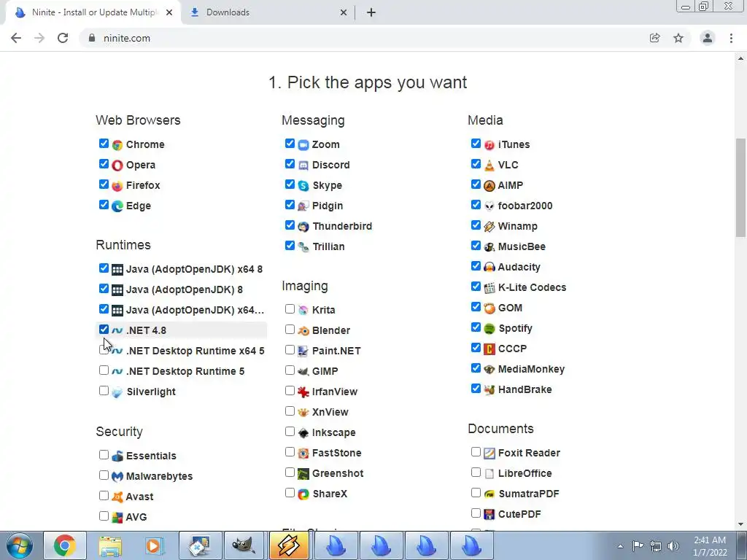Check the Paint.NET checkbox

[290, 350]
